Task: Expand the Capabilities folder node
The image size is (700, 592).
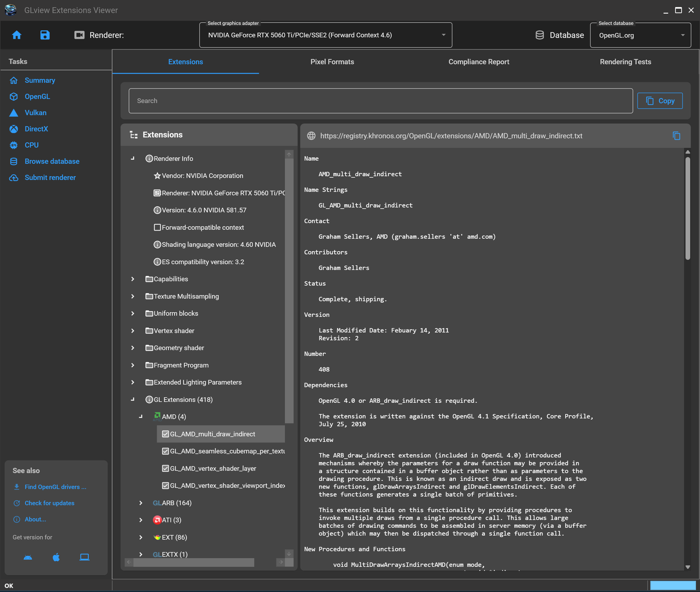Action: [132, 279]
